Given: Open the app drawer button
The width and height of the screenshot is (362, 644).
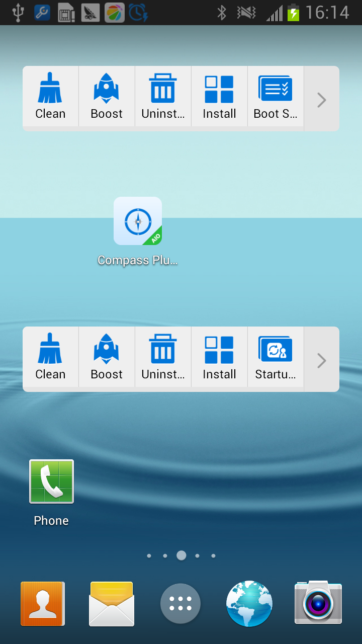Looking at the screenshot, I should tap(180, 604).
